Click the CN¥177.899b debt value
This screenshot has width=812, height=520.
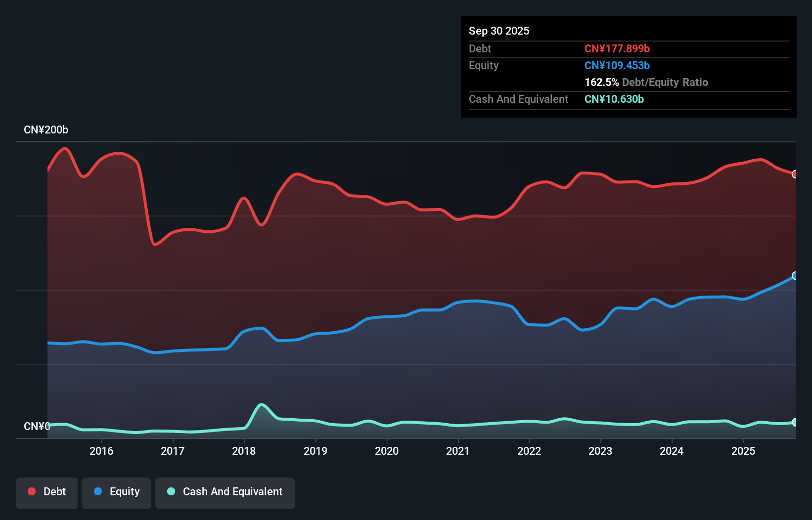(x=617, y=48)
